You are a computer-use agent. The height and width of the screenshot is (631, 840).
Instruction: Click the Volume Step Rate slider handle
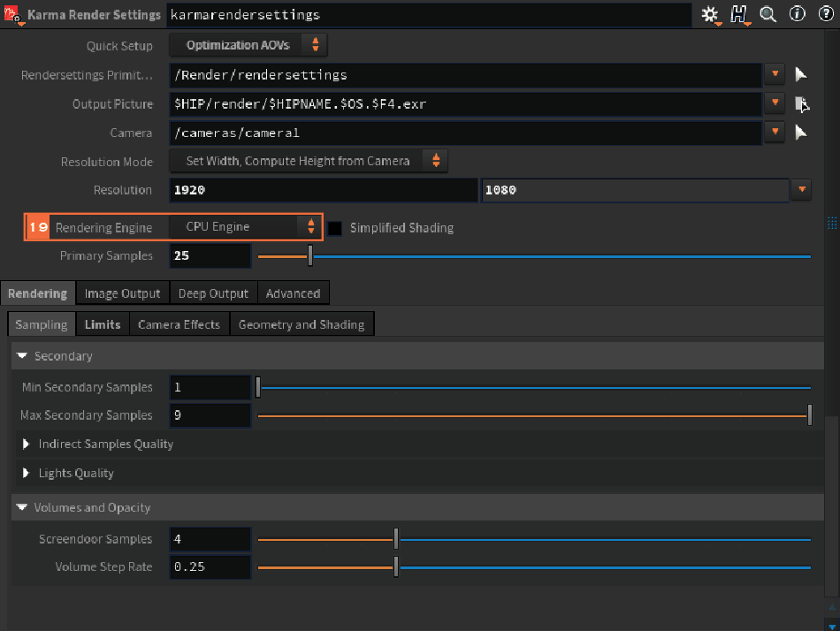(396, 566)
